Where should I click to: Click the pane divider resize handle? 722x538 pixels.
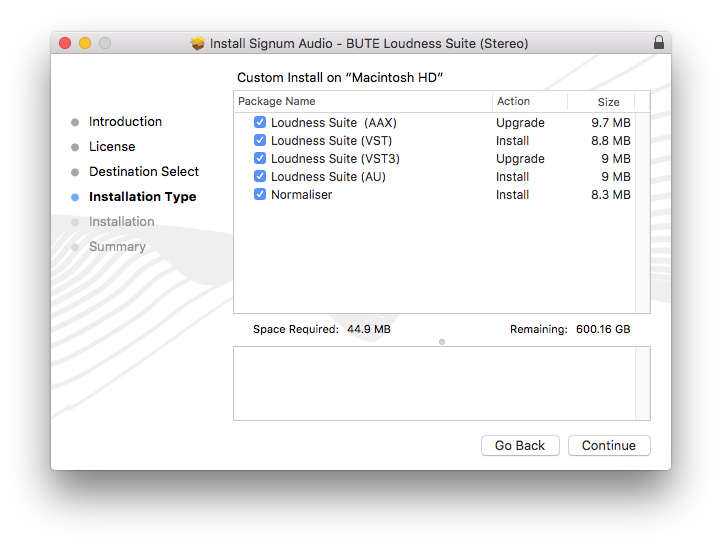click(442, 342)
